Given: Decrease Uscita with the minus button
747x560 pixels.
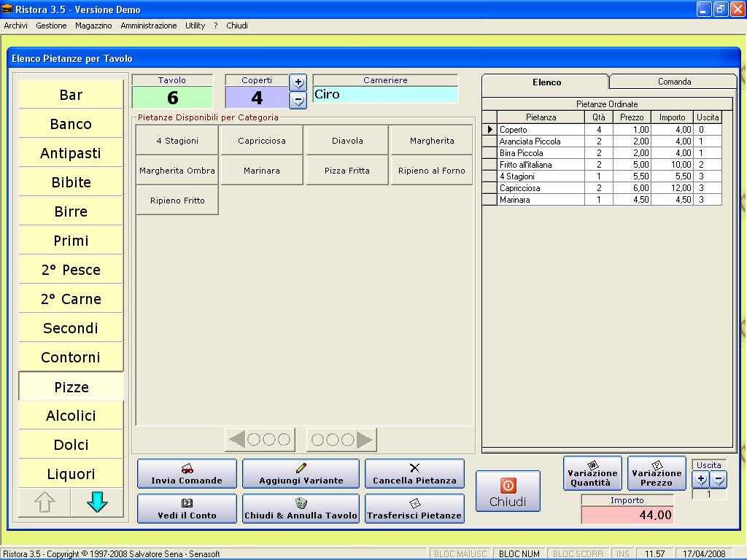Looking at the screenshot, I should [x=719, y=480].
